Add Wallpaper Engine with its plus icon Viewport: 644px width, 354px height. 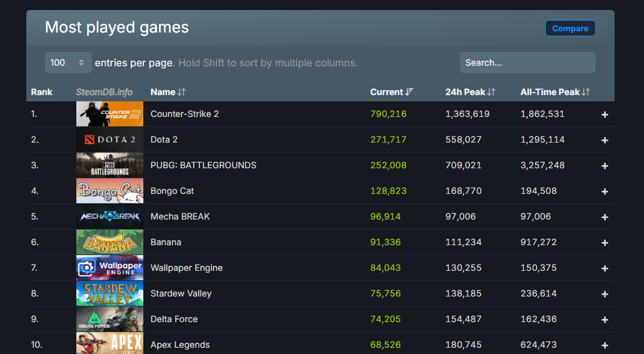pyautogui.click(x=605, y=268)
